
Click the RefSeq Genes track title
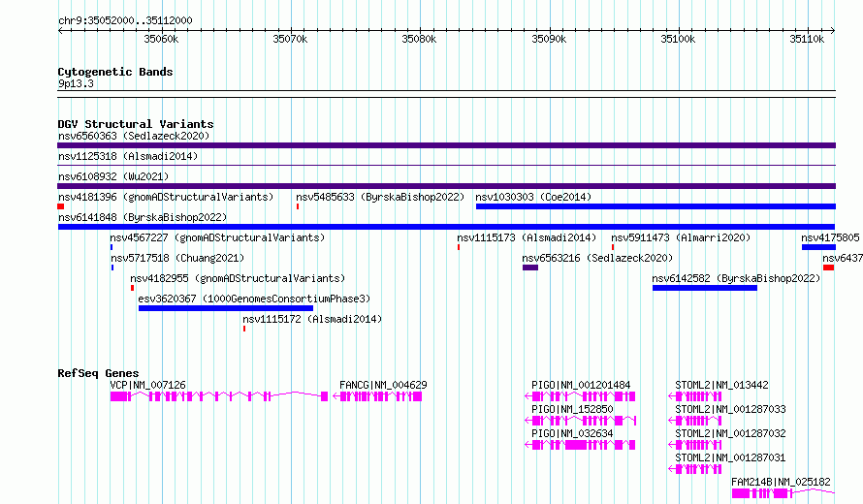click(x=98, y=373)
